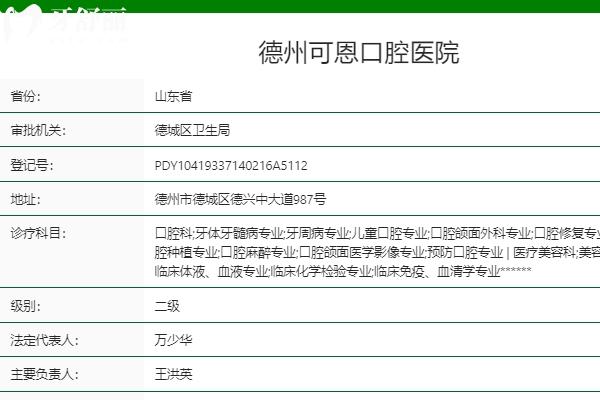Click the line starting with 口腔科;牙体牙髓病专业
Image resolution: width=600 pixels, height=400 pixels.
pyautogui.click(x=377, y=233)
